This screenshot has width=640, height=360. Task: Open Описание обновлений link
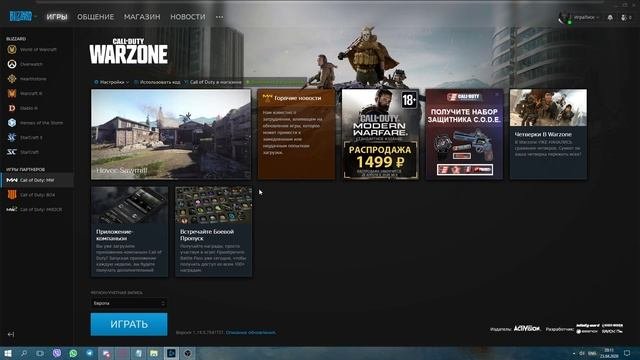point(251,333)
